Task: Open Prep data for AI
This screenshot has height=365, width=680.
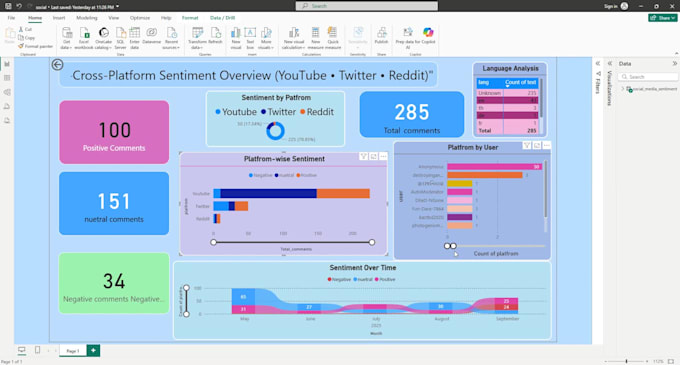Action: pos(408,38)
